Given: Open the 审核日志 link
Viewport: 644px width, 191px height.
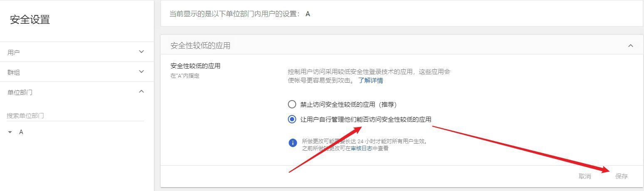Looking at the screenshot, I should 362,148.
